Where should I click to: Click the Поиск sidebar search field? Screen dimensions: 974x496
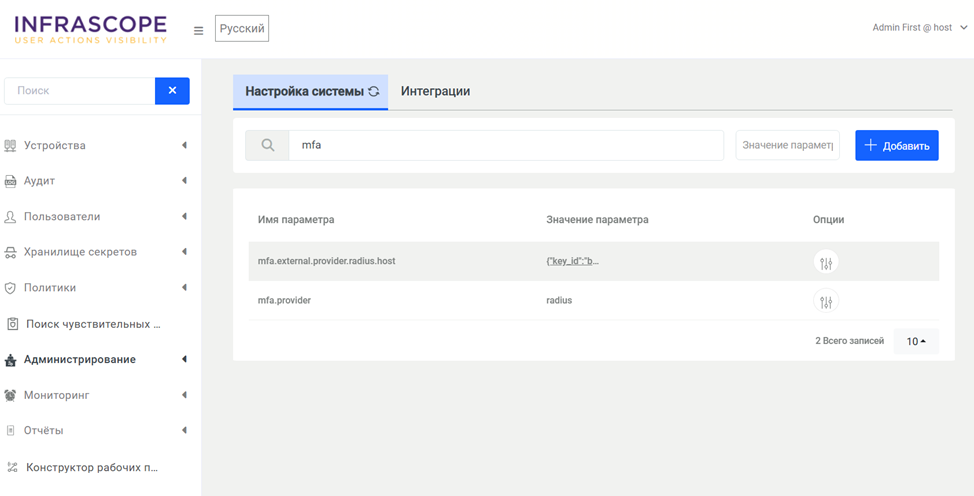(x=80, y=90)
